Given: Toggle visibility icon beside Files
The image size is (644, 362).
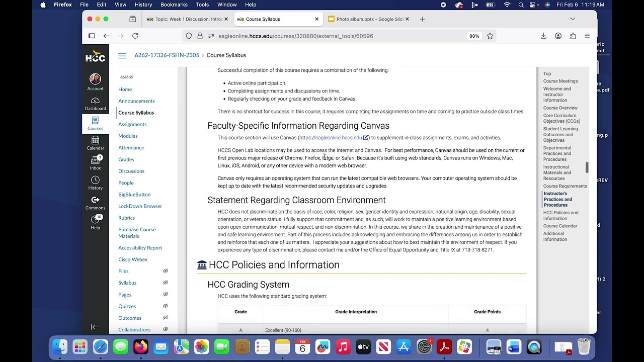Looking at the screenshot, I should (166, 271).
